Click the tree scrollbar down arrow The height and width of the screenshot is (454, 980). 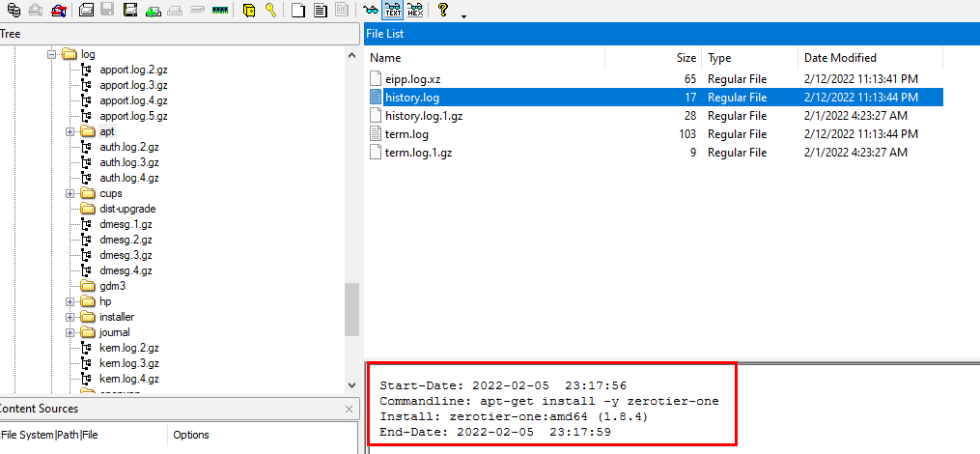351,385
